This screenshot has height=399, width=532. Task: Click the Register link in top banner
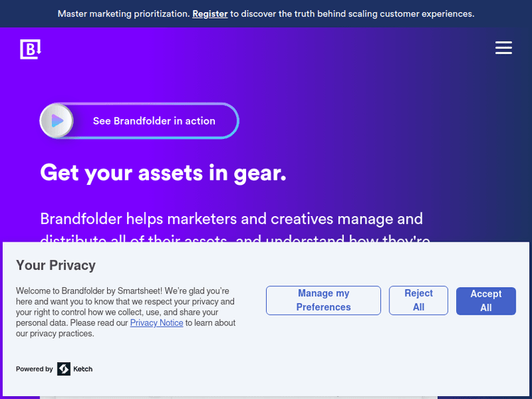(x=210, y=13)
